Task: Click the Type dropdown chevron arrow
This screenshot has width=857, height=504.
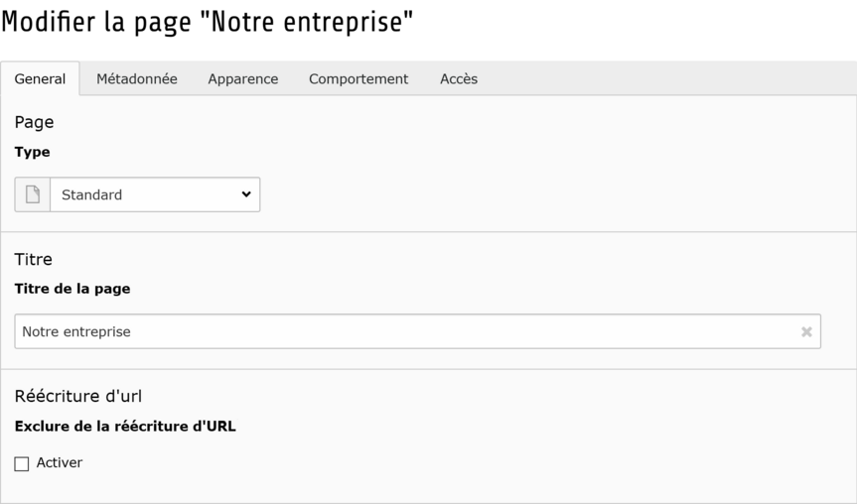Action: (246, 194)
